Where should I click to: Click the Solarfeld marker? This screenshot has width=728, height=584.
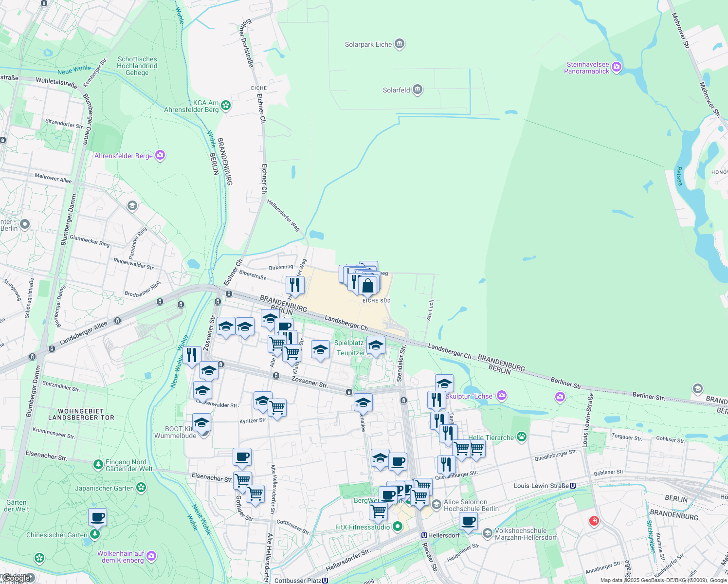(x=417, y=89)
